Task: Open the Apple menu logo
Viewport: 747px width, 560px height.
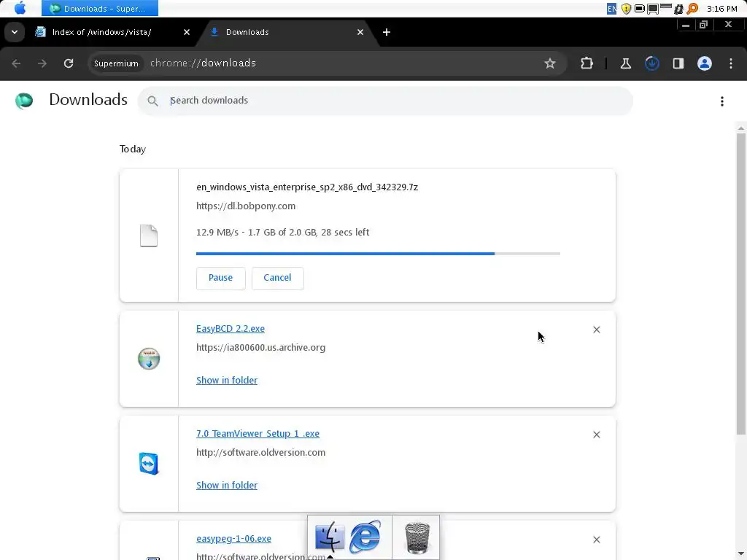Action: tap(20, 8)
